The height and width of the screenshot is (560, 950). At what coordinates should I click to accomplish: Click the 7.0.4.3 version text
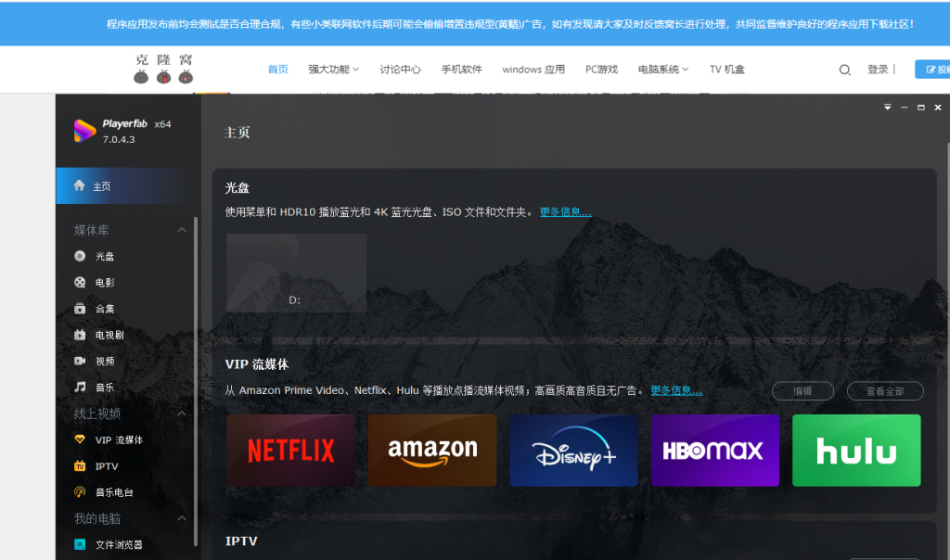(x=119, y=139)
